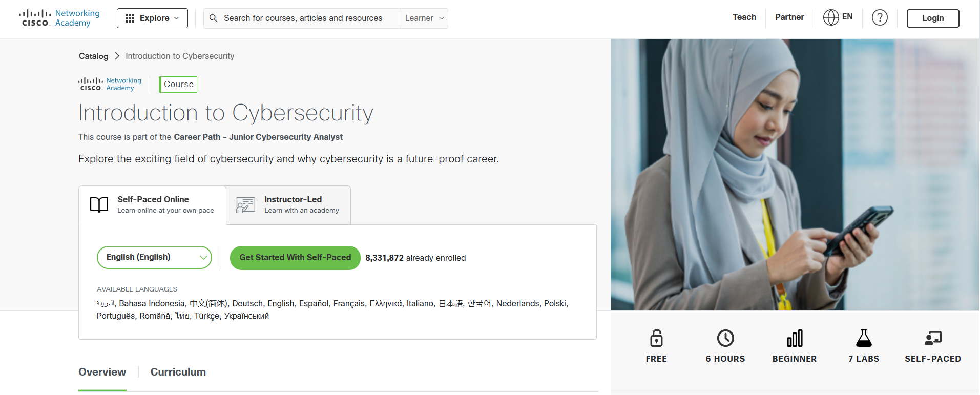Screen dimensions: 980x395
Task: Expand the English (English) language selector
Action: pos(154,257)
